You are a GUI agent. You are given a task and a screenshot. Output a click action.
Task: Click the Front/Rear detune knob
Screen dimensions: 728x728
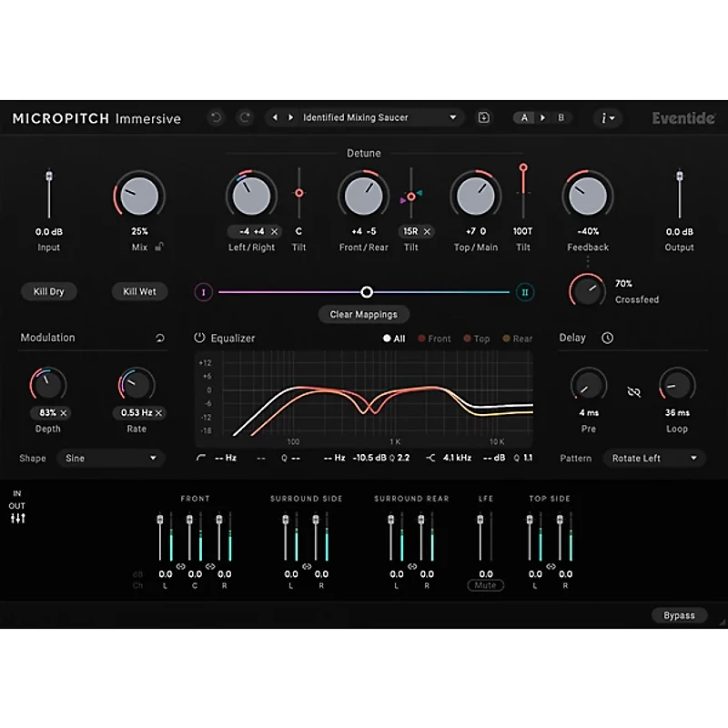pyautogui.click(x=363, y=196)
